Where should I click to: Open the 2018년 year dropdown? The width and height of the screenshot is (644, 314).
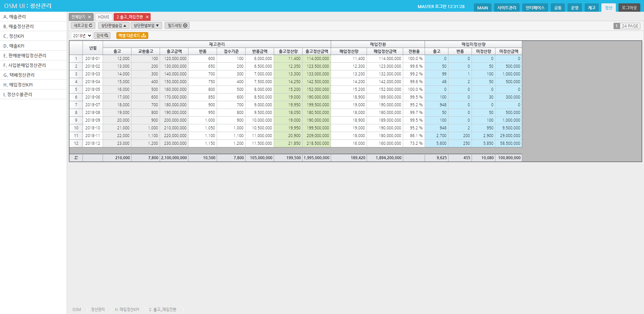(x=82, y=36)
